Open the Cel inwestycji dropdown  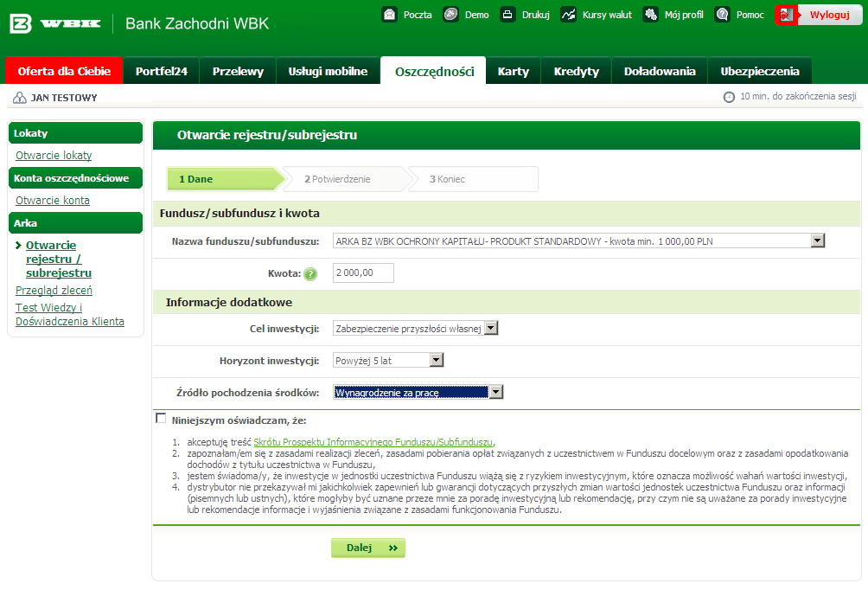pyautogui.click(x=491, y=328)
